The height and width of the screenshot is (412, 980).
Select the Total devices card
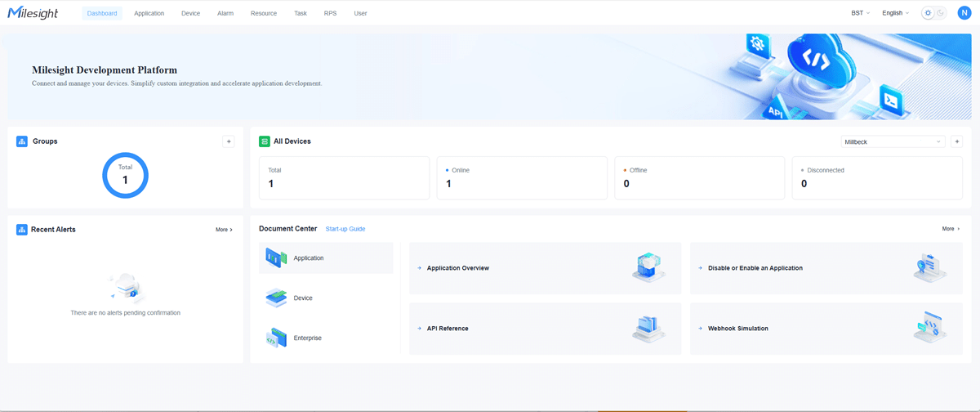pyautogui.click(x=344, y=177)
